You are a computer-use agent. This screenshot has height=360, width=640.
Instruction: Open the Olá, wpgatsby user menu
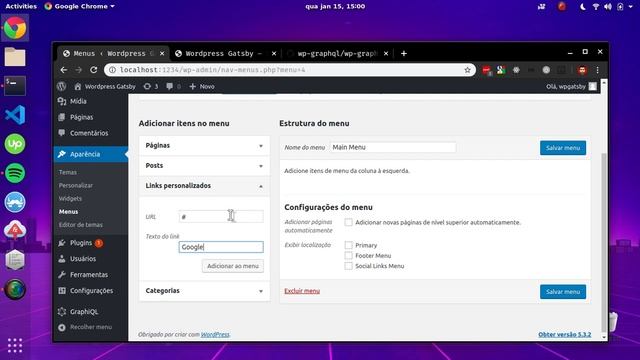coord(571,86)
